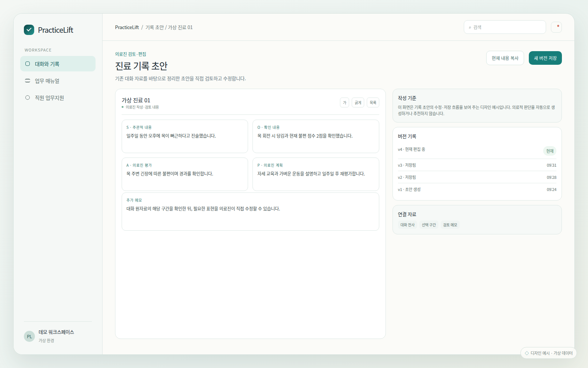Select version row v2 · 저장됨
Screen dimensions: 588x368
coord(477,177)
